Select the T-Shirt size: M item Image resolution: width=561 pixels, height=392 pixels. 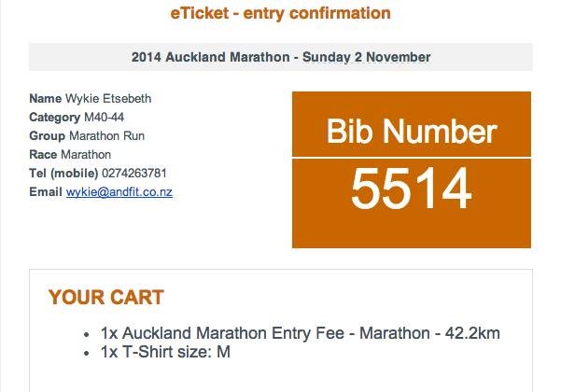click(164, 352)
